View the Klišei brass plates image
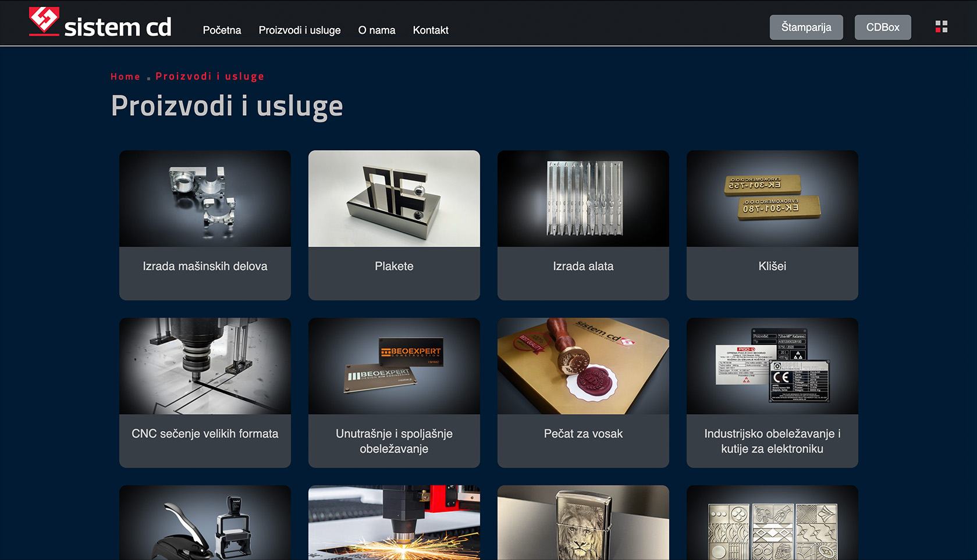This screenshot has width=977, height=560. [772, 199]
